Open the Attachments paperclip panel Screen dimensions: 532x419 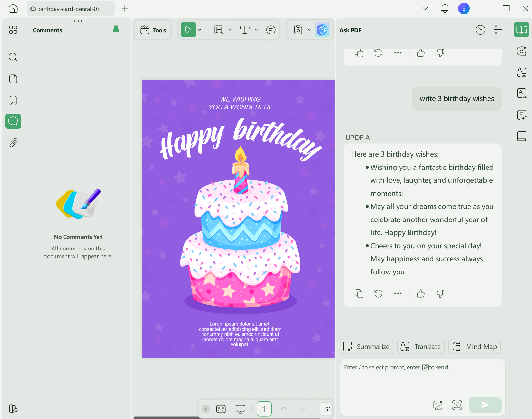(x=13, y=142)
